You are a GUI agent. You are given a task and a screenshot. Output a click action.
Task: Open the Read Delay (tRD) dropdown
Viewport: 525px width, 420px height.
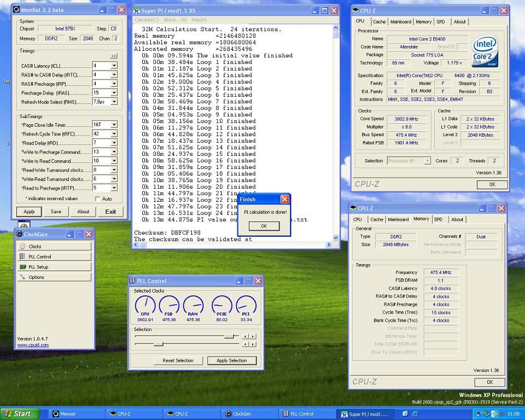[114, 143]
